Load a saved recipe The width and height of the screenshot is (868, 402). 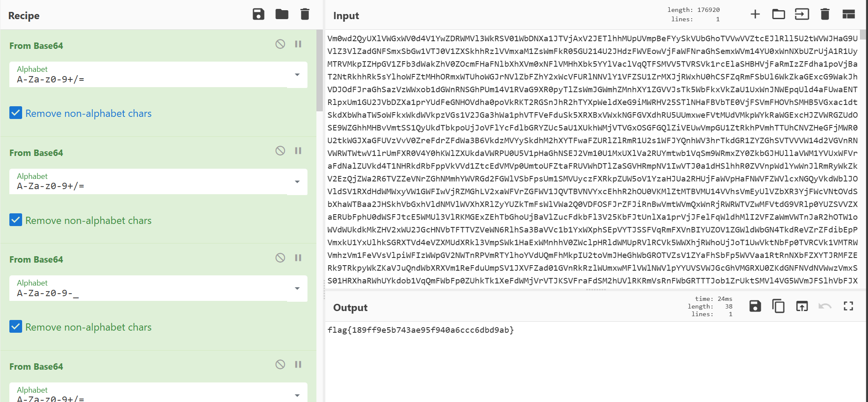282,14
